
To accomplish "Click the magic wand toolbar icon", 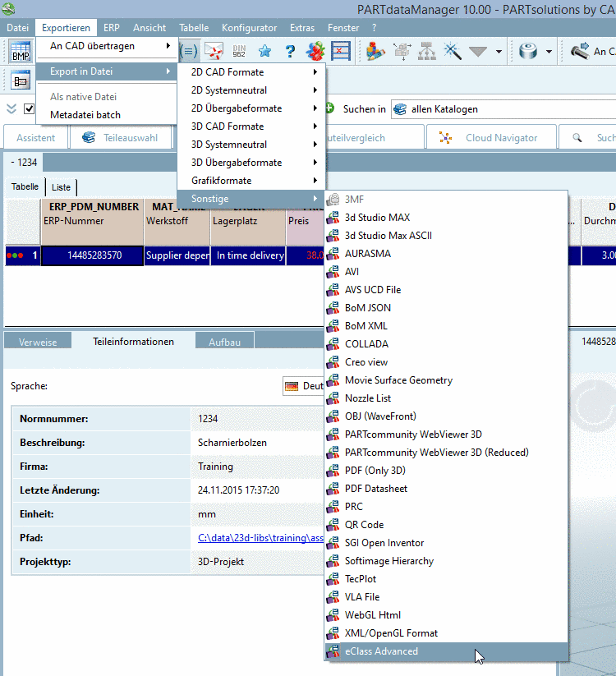I will pos(453,51).
